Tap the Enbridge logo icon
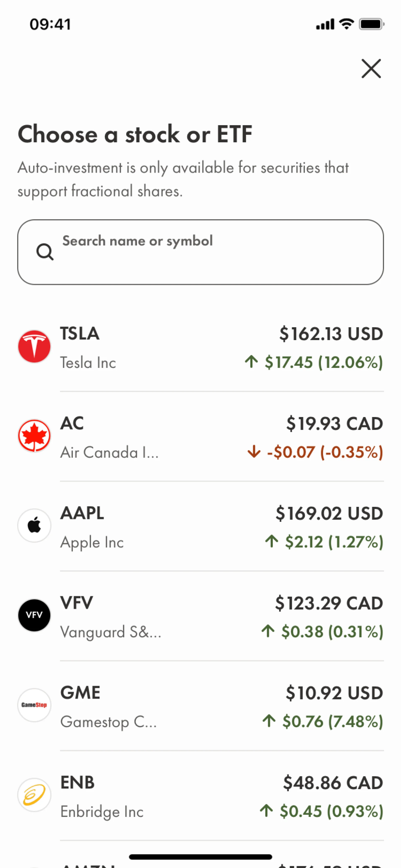Image resolution: width=401 pixels, height=868 pixels. click(34, 795)
